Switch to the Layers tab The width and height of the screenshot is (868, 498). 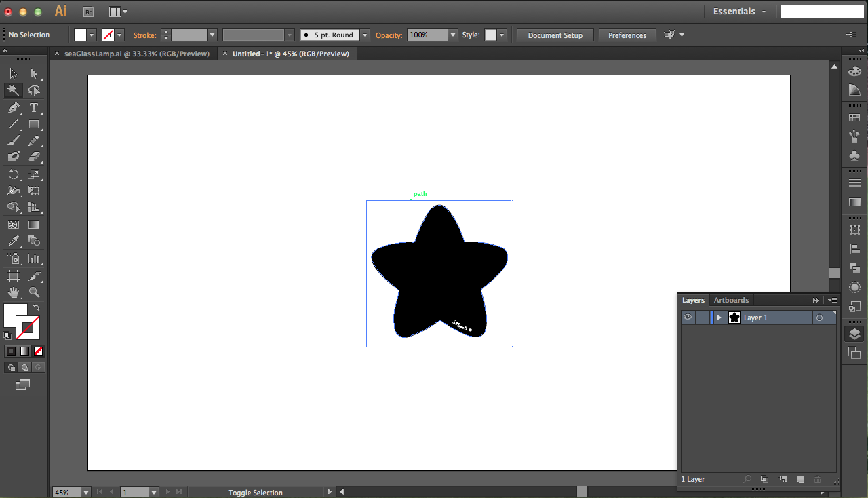pyautogui.click(x=693, y=300)
